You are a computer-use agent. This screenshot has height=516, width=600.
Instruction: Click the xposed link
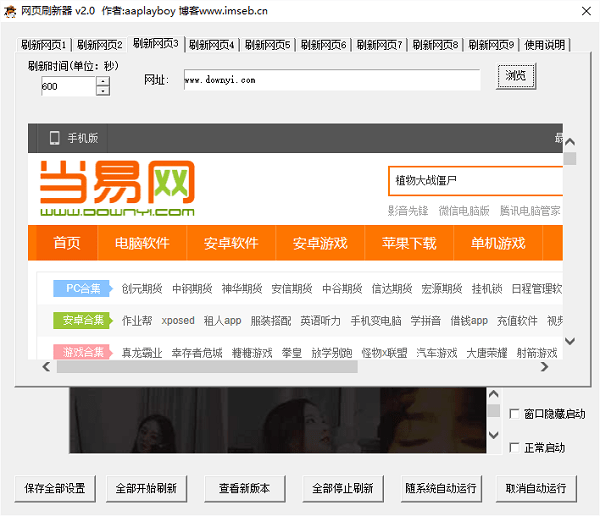[178, 320]
